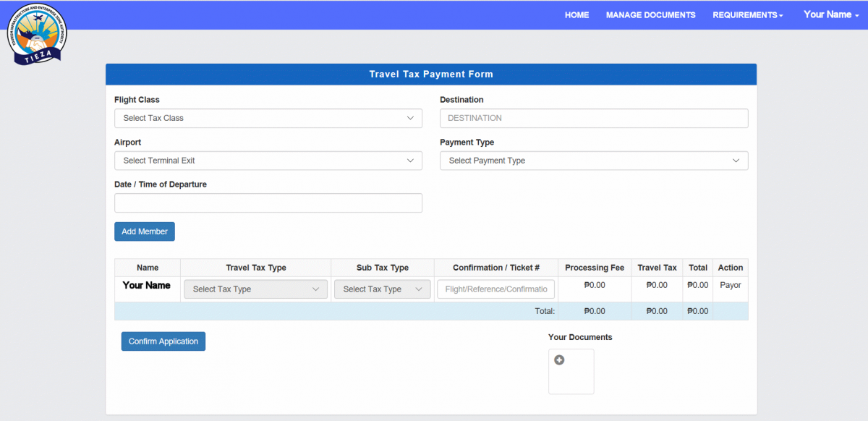This screenshot has width=868, height=421.
Task: Click the TIEZA logo
Action: [37, 37]
